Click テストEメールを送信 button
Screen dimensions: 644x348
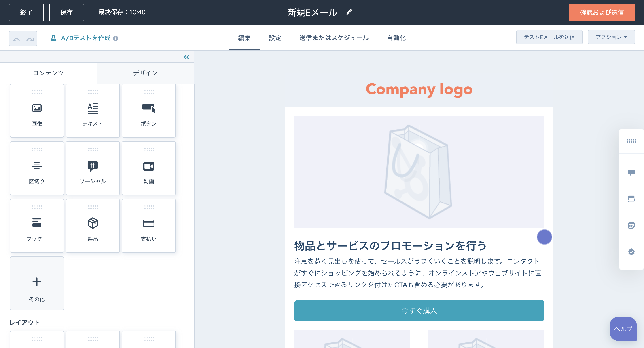(549, 37)
